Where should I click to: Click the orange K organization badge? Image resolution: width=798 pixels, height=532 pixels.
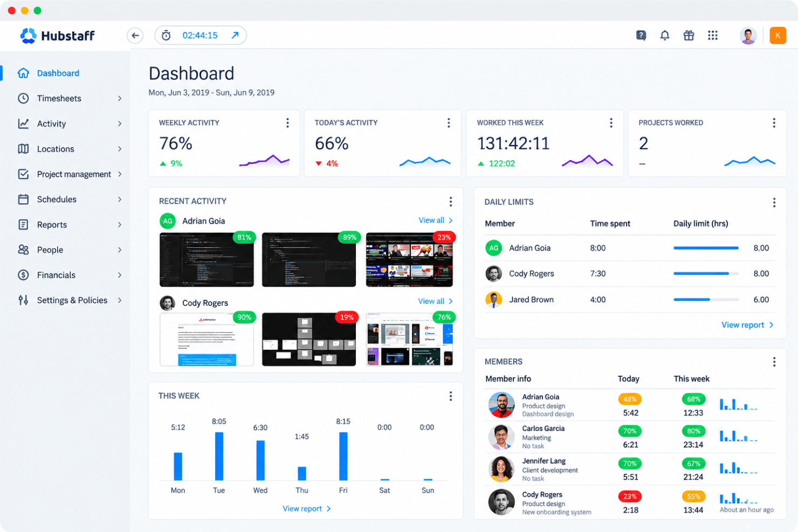tap(778, 36)
